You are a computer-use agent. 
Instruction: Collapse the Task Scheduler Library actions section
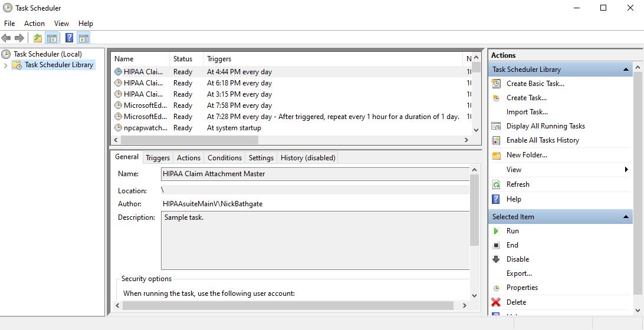click(x=626, y=70)
